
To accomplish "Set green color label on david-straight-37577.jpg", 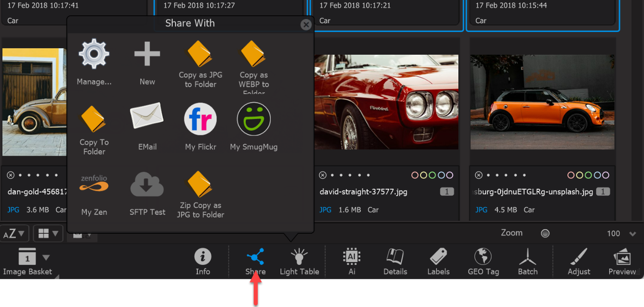I will [432, 175].
